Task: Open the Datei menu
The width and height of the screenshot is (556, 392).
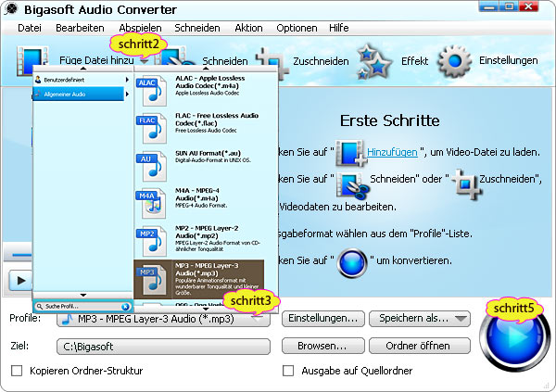Action: coord(30,28)
